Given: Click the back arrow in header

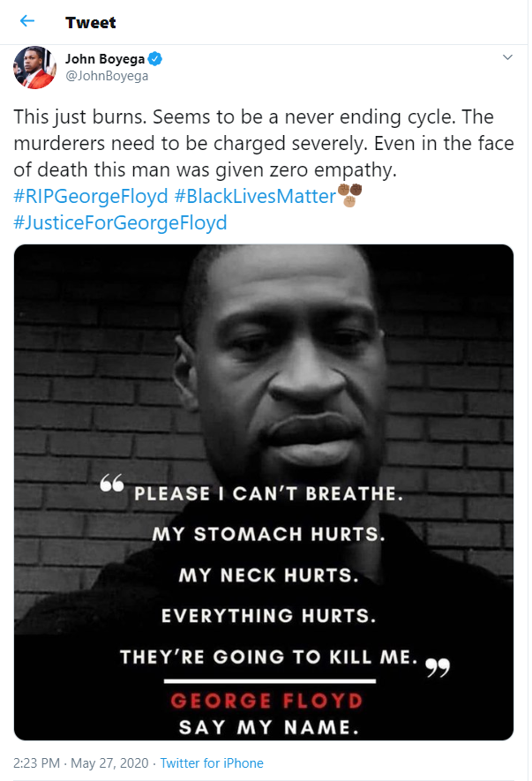Looking at the screenshot, I should pyautogui.click(x=27, y=21).
